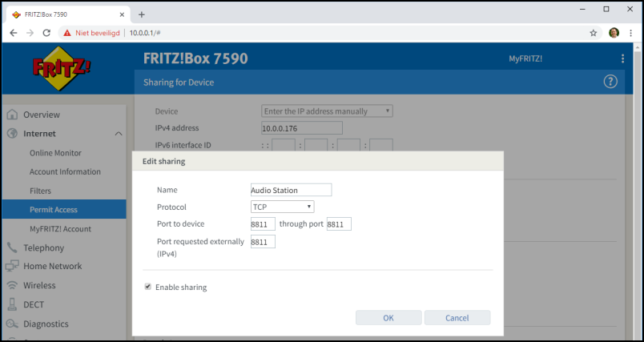The width and height of the screenshot is (644, 342).
Task: Click the Overview house icon
Action: (x=12, y=115)
